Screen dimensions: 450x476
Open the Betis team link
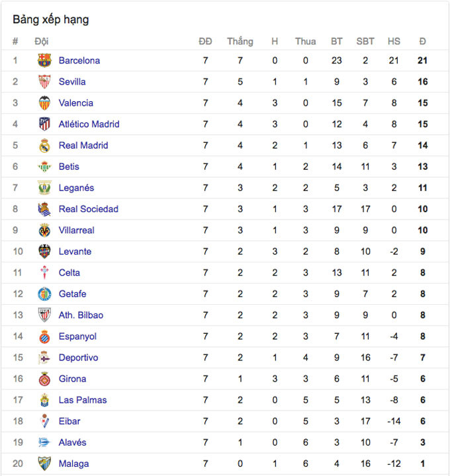[69, 167]
